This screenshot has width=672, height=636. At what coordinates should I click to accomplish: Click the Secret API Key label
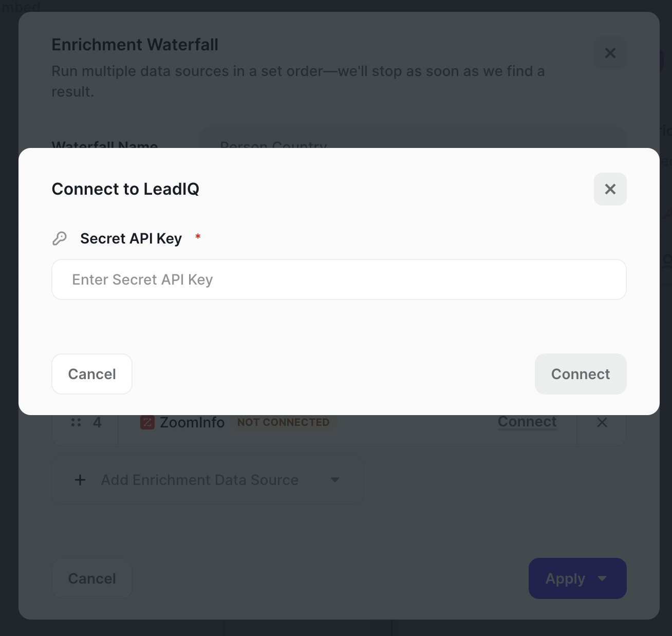[130, 238]
